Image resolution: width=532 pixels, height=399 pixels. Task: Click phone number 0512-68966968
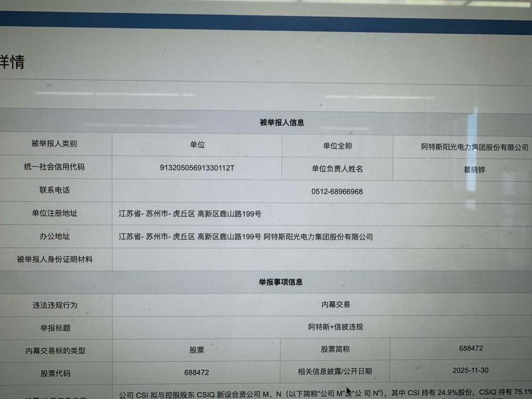[x=337, y=192]
